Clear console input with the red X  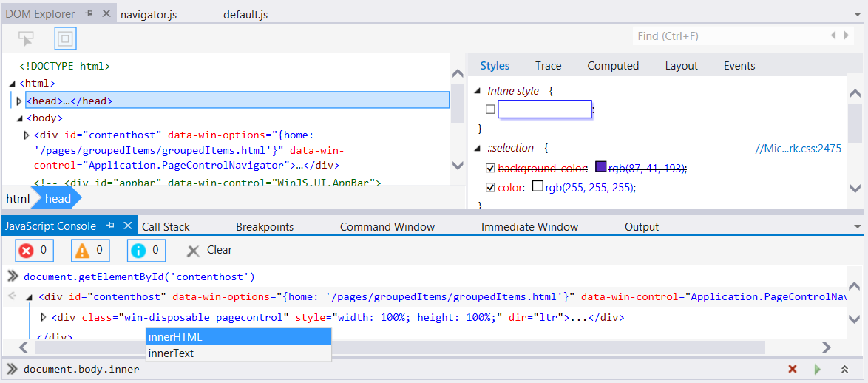[793, 369]
